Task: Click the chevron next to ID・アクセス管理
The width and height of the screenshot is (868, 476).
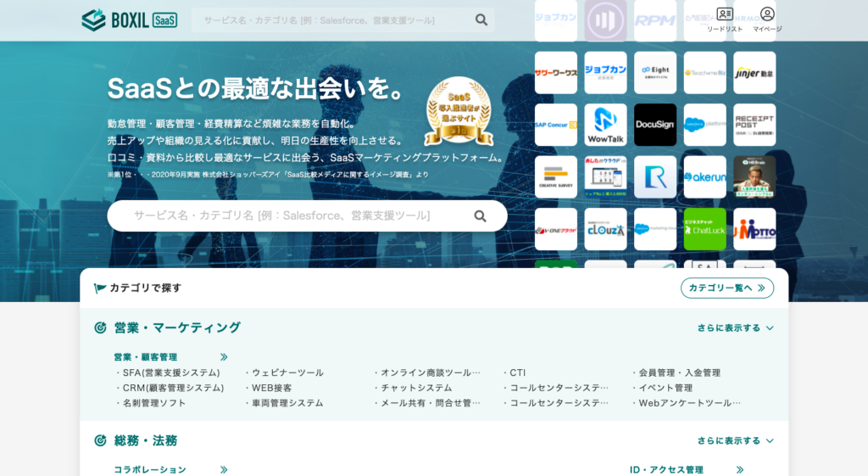Action: click(x=740, y=470)
